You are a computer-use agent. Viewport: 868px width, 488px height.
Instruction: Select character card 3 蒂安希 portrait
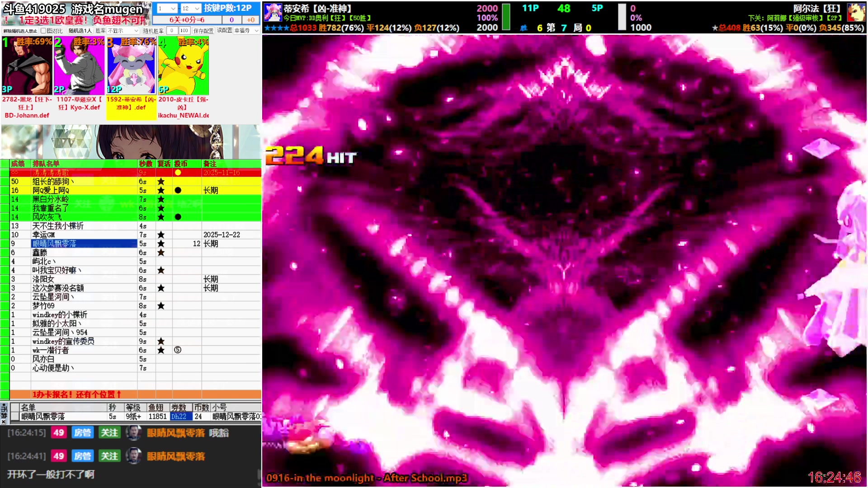coord(131,66)
